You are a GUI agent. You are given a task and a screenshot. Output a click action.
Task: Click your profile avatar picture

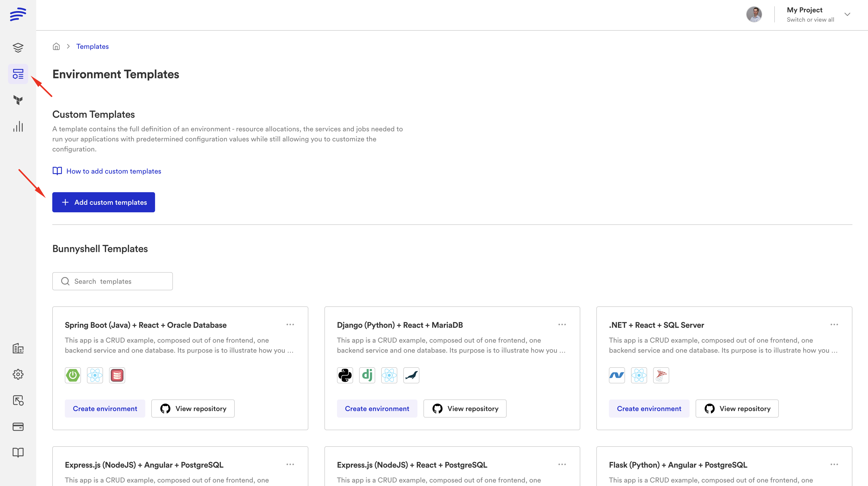point(755,15)
